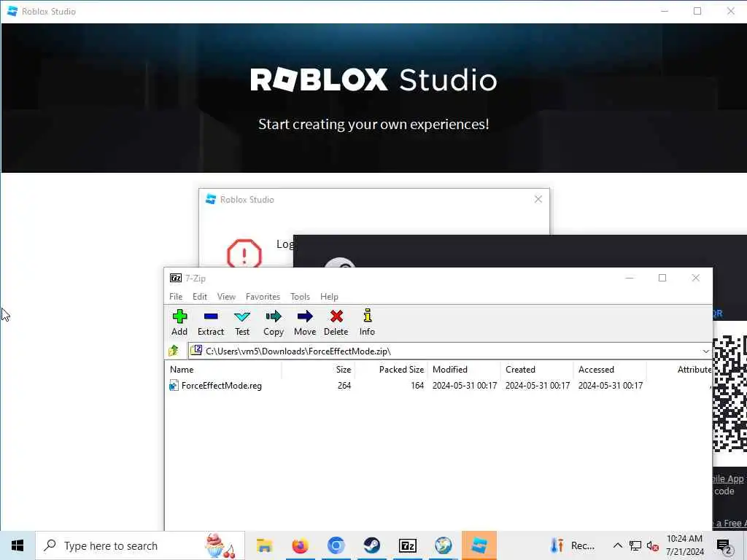Viewport: 747px width, 560px height.
Task: Open the notification center icon
Action: [x=724, y=545]
